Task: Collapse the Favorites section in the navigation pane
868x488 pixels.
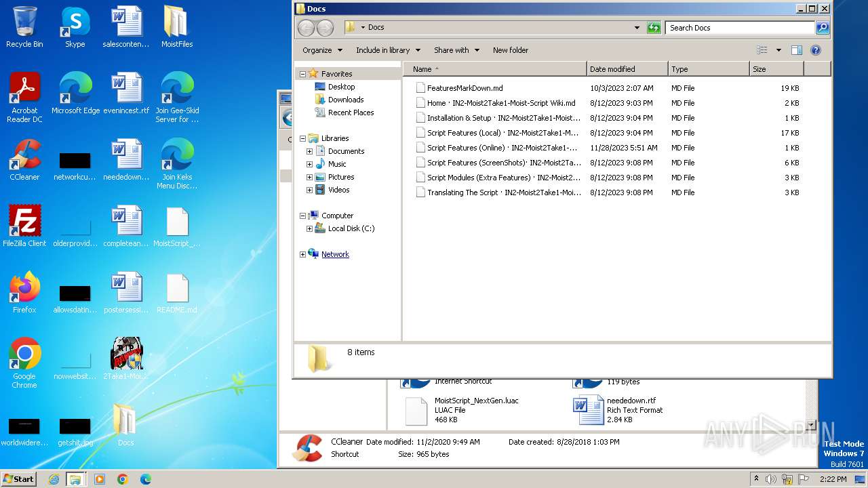Action: click(302, 74)
